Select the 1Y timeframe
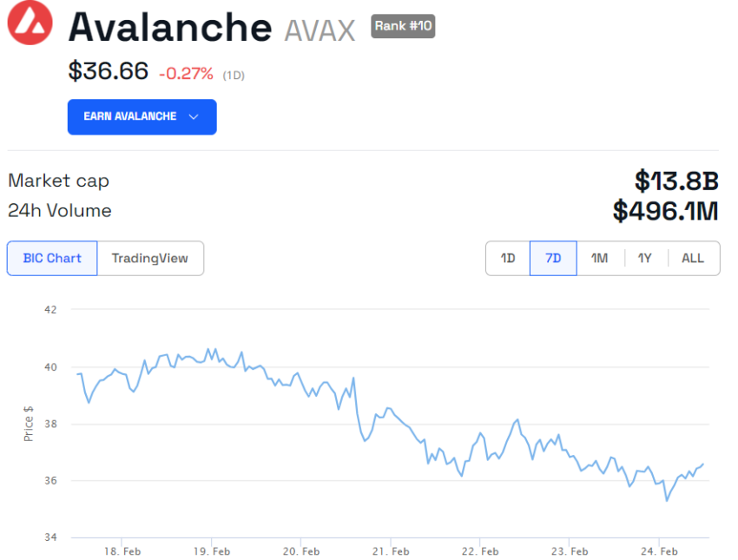Viewport: 738px width, 560px height. point(645,258)
